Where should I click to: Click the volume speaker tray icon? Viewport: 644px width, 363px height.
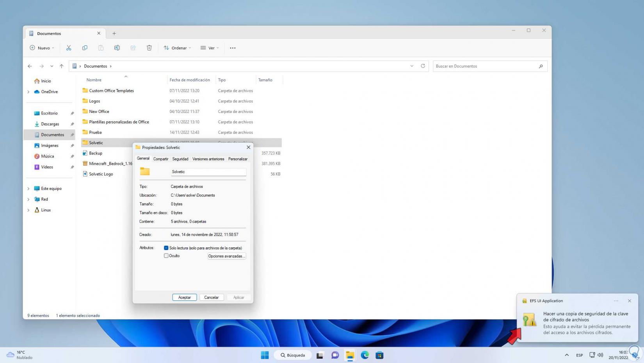click(x=600, y=355)
